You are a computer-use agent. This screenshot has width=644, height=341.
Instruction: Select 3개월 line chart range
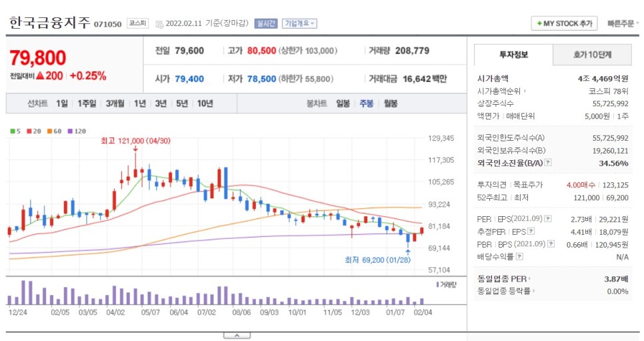115,103
